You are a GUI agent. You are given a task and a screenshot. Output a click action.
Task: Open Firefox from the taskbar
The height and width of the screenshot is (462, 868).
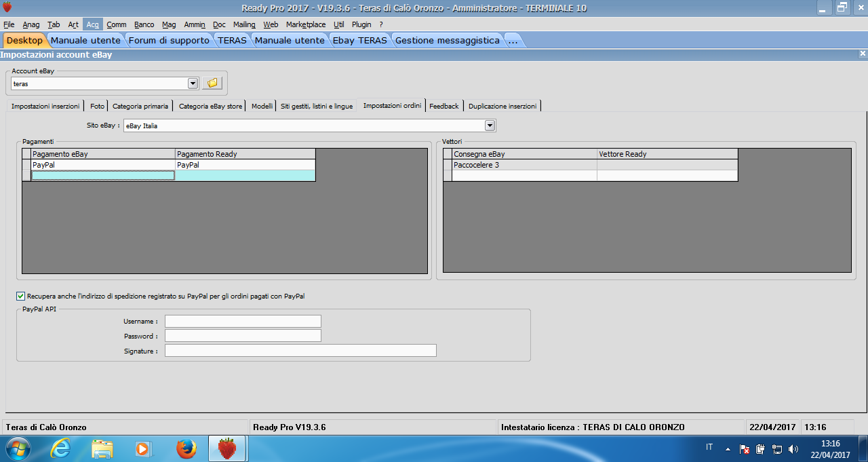[x=186, y=448]
